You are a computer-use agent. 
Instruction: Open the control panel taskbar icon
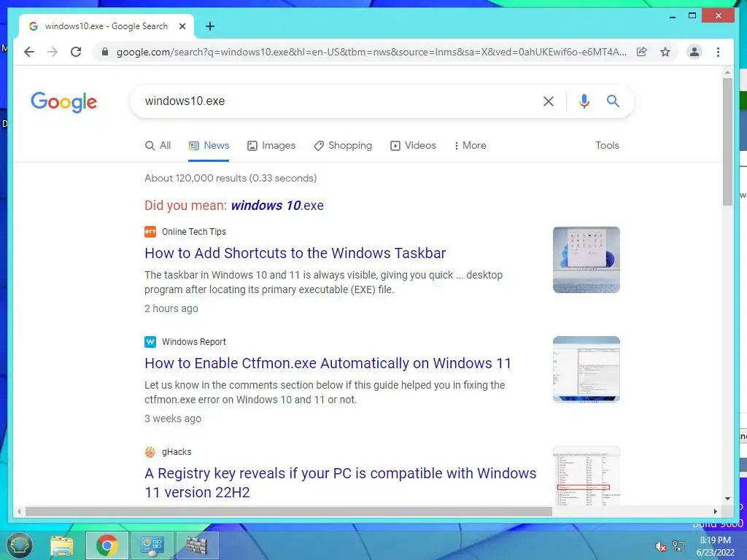[152, 545]
